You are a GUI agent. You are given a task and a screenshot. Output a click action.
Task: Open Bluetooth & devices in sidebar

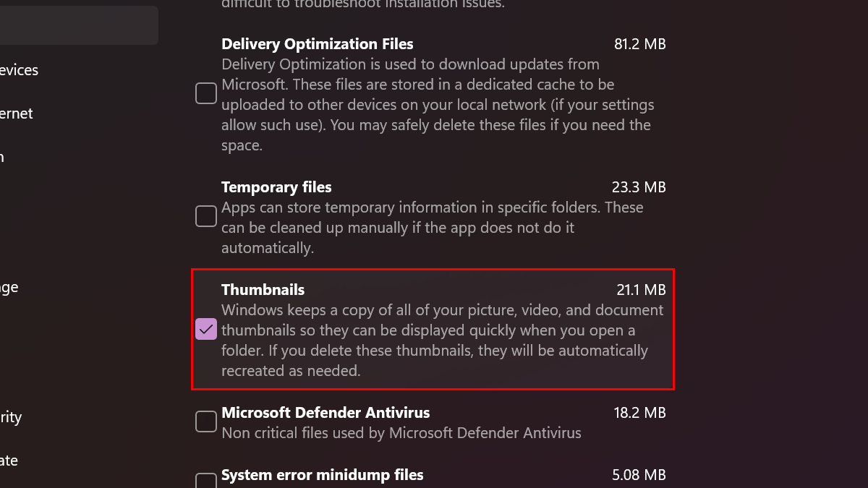coord(19,70)
